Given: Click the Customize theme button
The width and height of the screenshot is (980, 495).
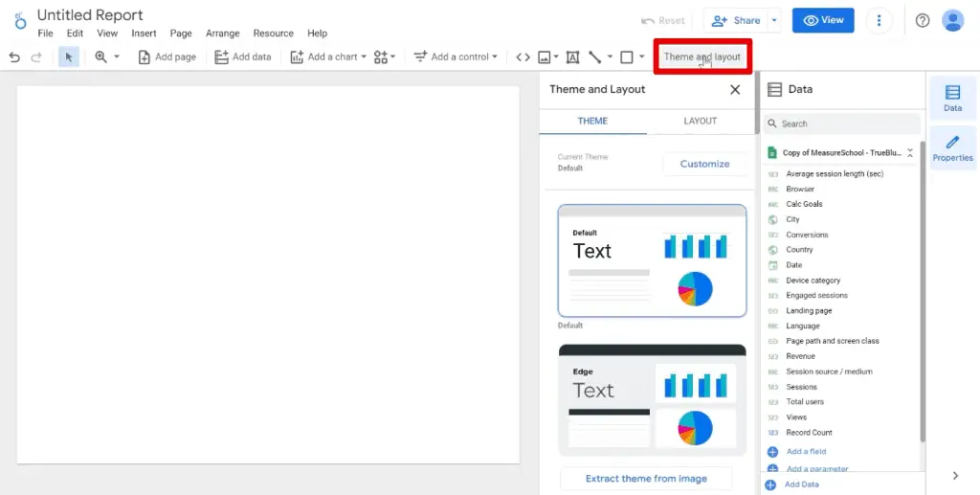Looking at the screenshot, I should (x=705, y=164).
